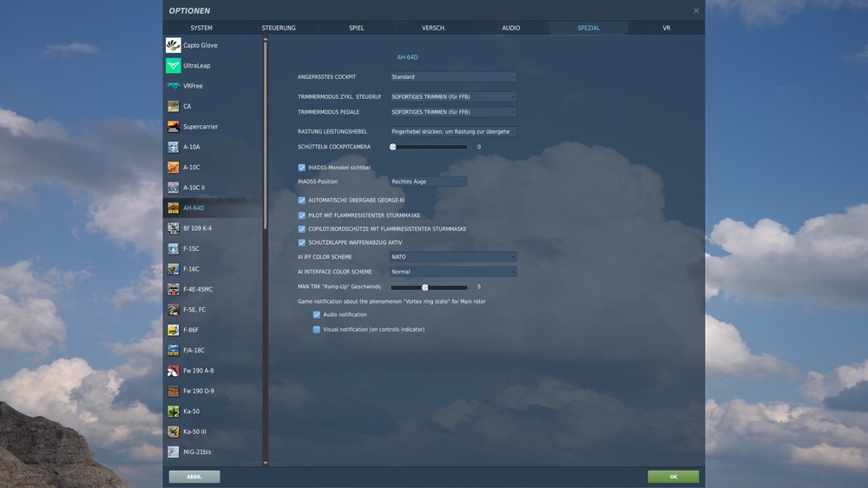Image resolution: width=868 pixels, height=488 pixels.
Task: Switch to the Audio tab
Action: [x=511, y=28]
